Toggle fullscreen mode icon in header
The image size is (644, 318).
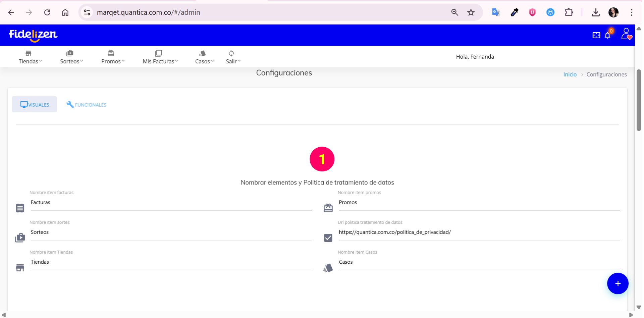[596, 35]
